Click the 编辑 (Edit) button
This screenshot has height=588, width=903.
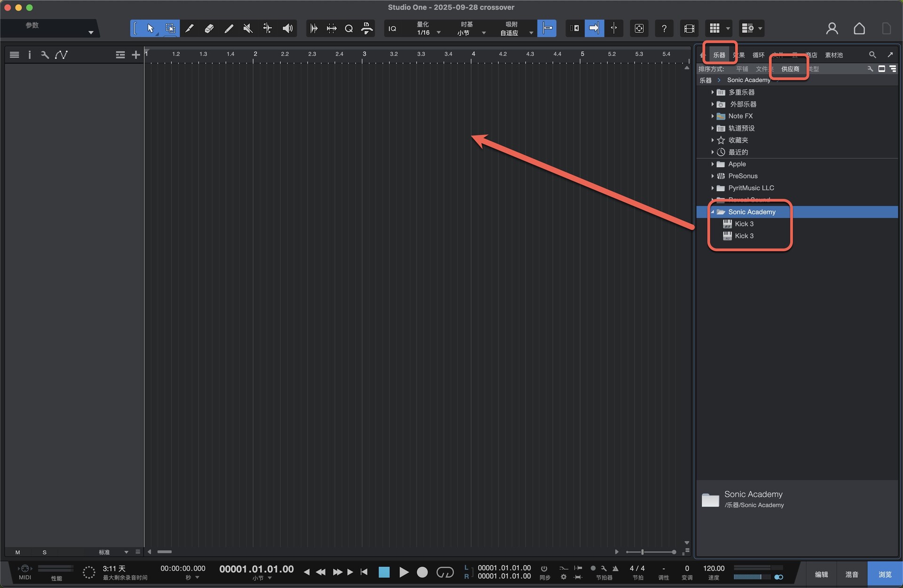(x=821, y=574)
